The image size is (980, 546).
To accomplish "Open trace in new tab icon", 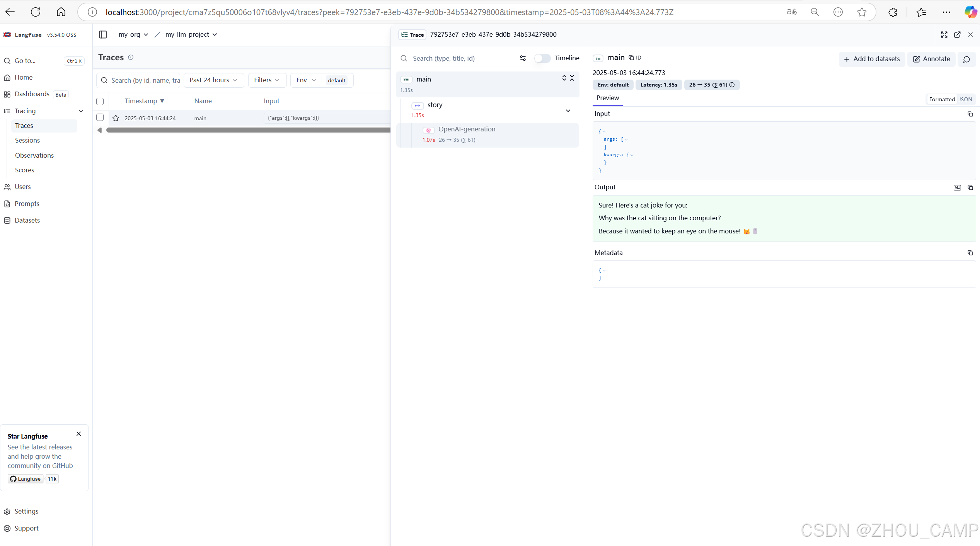I will click(x=957, y=34).
